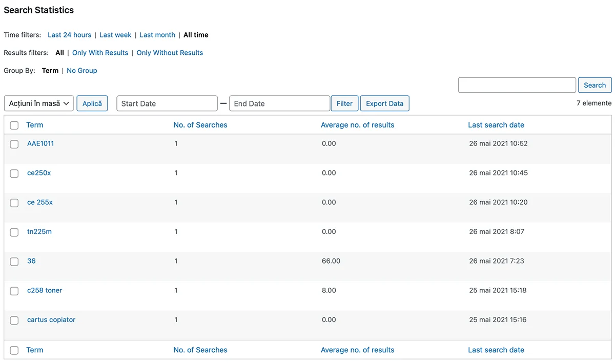Tick the checkbox for ce250x
Screen dimensions: 615x364
[14, 174]
